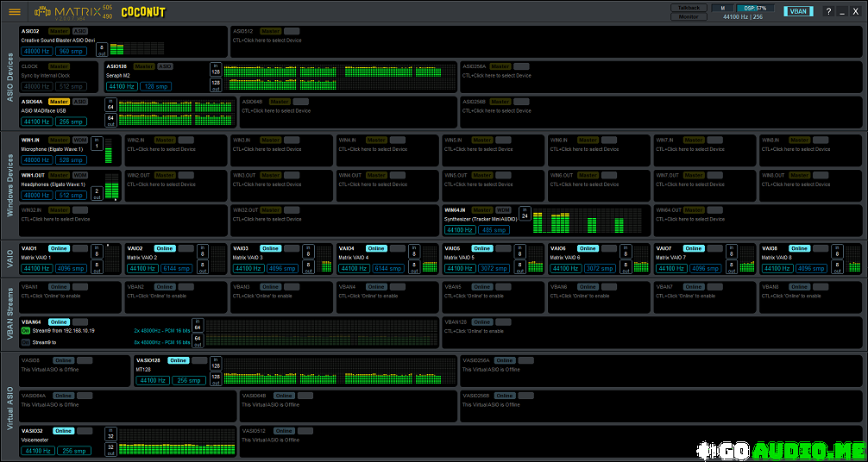868x462 pixels.
Task: Click the VAIO7 'in 8' input box
Action: point(732,251)
